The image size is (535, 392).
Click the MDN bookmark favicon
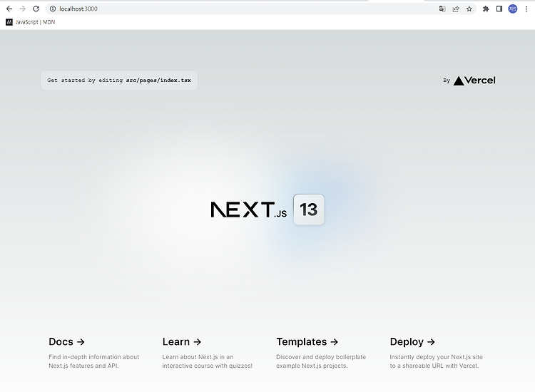click(x=9, y=22)
